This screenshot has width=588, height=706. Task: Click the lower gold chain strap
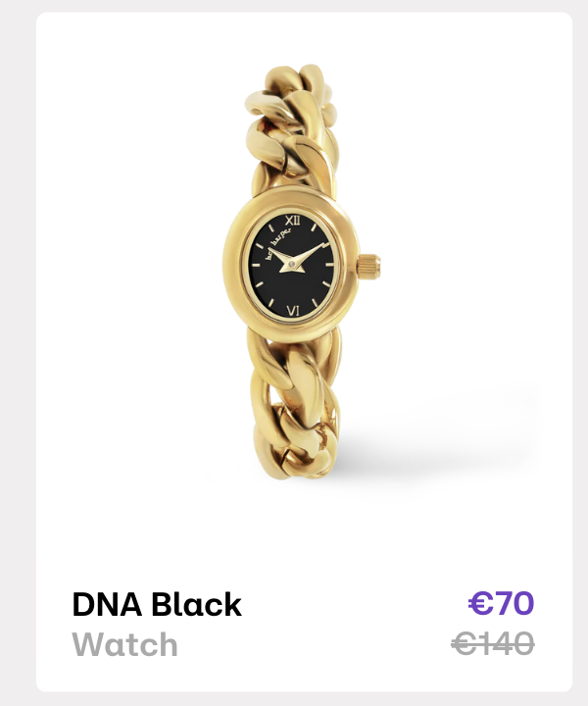click(x=295, y=403)
